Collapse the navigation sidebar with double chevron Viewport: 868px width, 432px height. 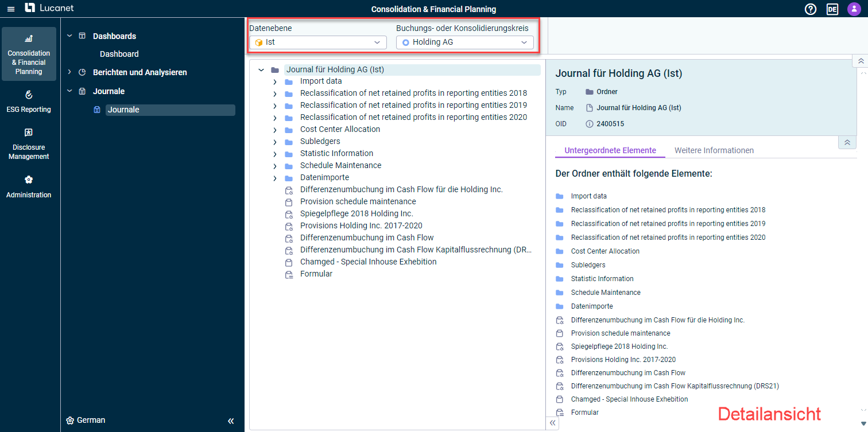point(231,421)
